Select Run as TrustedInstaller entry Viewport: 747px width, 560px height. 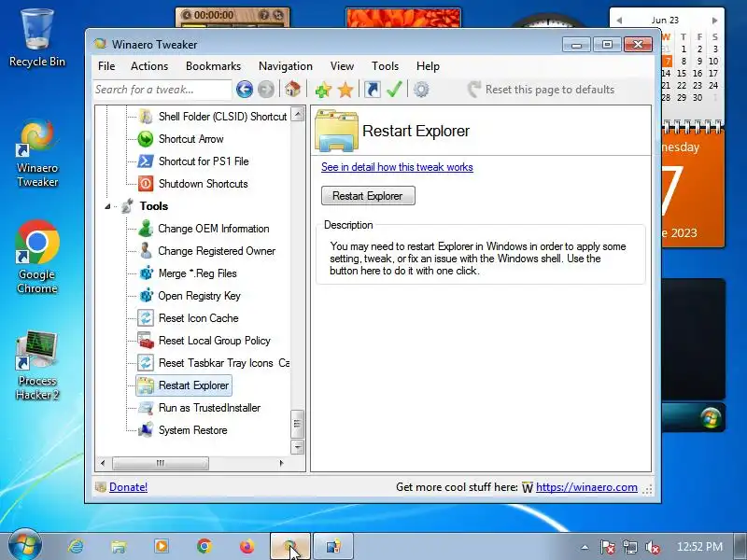pos(209,408)
